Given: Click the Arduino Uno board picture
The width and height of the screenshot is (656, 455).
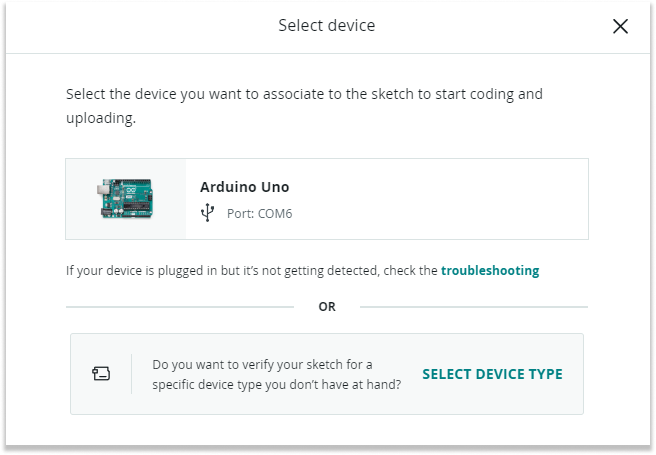Looking at the screenshot, I should (x=126, y=199).
